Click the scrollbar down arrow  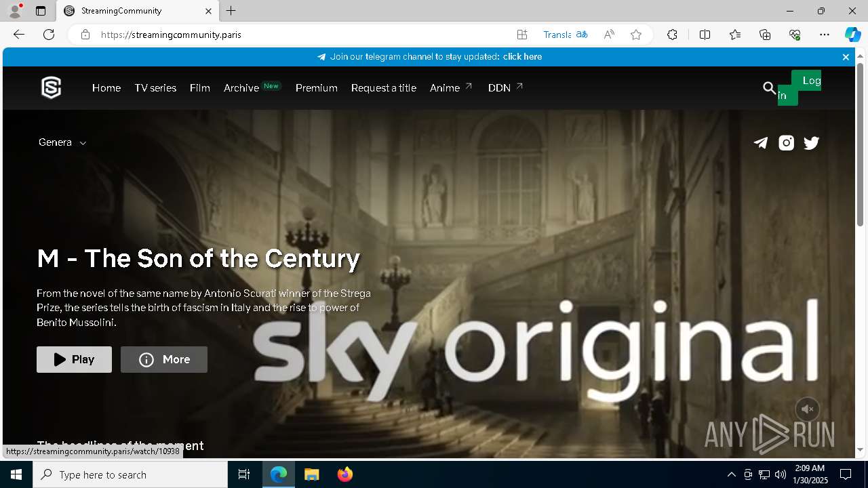tap(860, 450)
